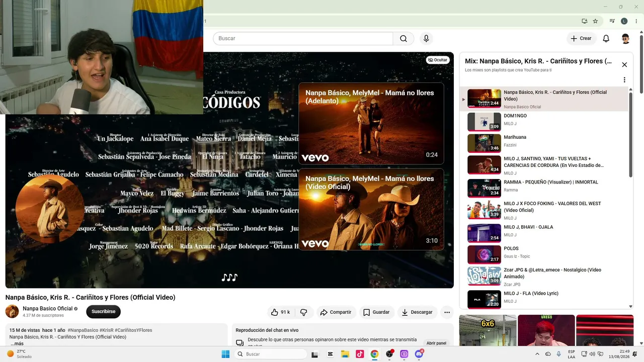
Task: Play POLOS by Gsus Iz from the mix
Action: [544, 254]
